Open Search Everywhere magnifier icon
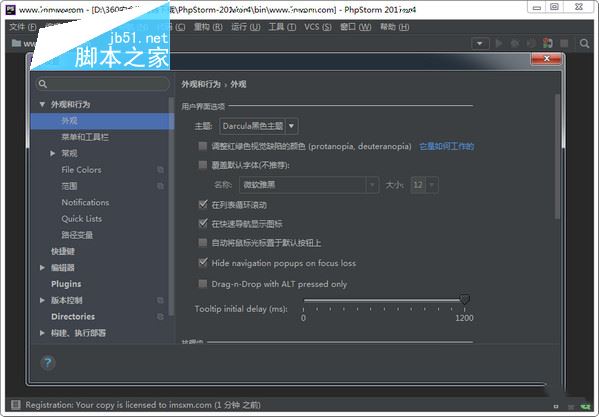This screenshot has height=417, width=599. pos(584,43)
